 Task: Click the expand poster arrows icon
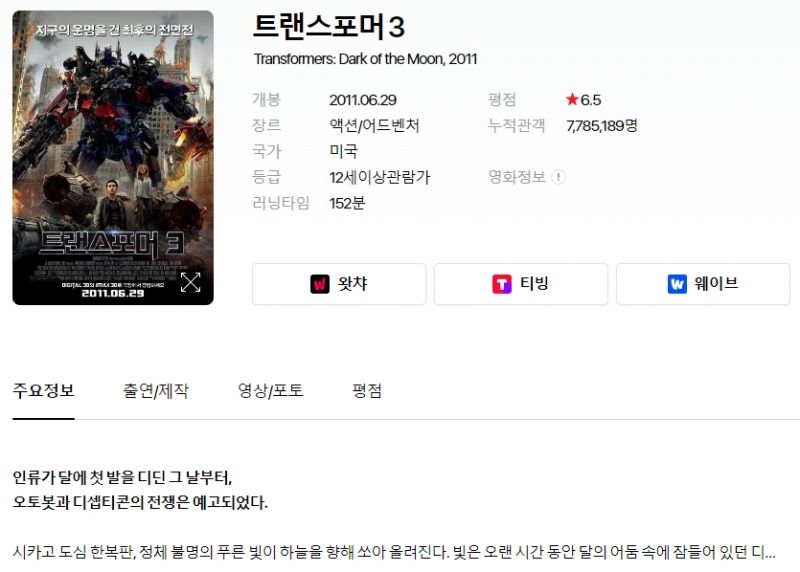pyautogui.click(x=190, y=282)
